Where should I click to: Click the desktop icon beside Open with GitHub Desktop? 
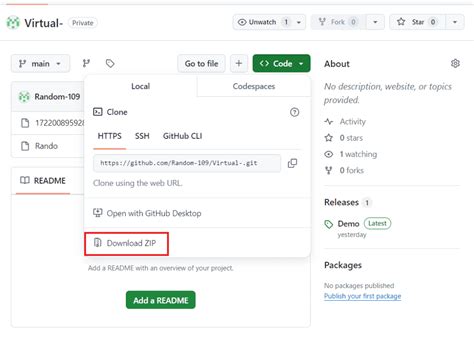point(98,213)
